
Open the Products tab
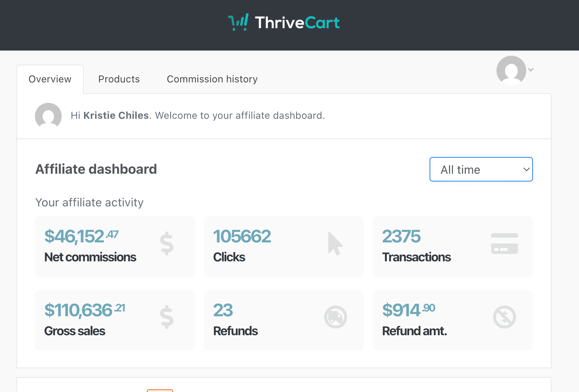119,79
